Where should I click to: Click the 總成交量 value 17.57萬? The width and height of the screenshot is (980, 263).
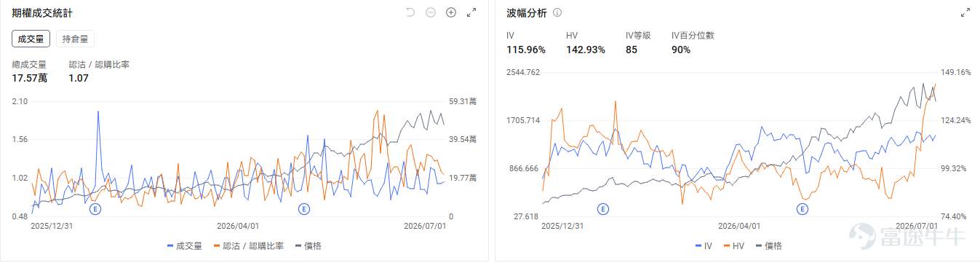pos(30,78)
